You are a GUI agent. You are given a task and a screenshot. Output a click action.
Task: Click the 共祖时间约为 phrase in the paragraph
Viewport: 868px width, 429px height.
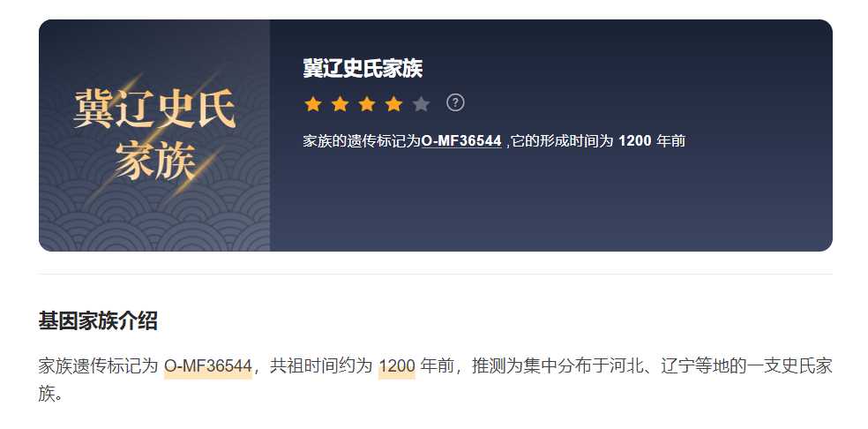tap(321, 366)
